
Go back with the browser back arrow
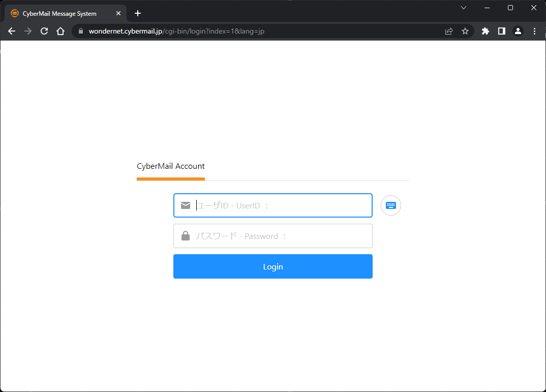(x=12, y=32)
